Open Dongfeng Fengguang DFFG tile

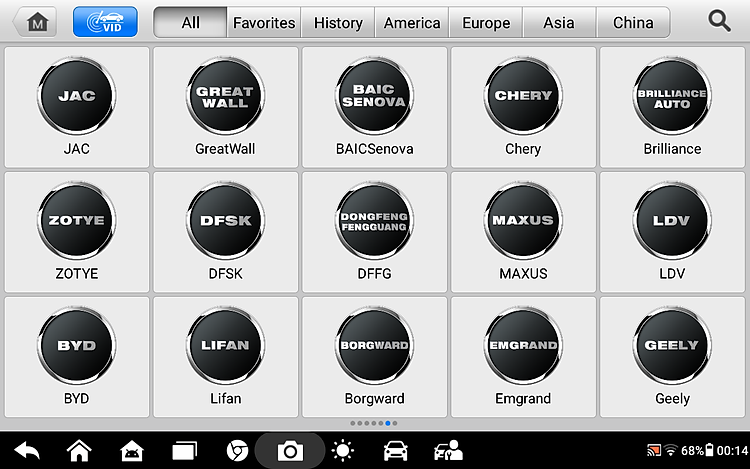(x=375, y=232)
